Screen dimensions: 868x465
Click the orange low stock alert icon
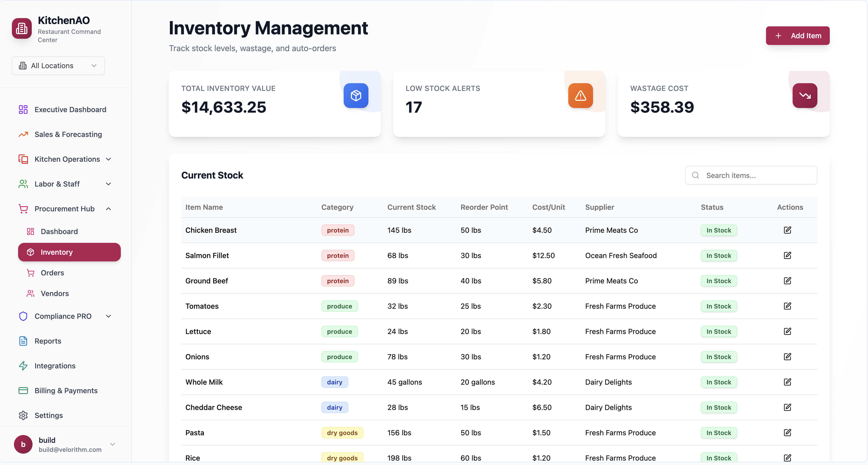pos(580,95)
